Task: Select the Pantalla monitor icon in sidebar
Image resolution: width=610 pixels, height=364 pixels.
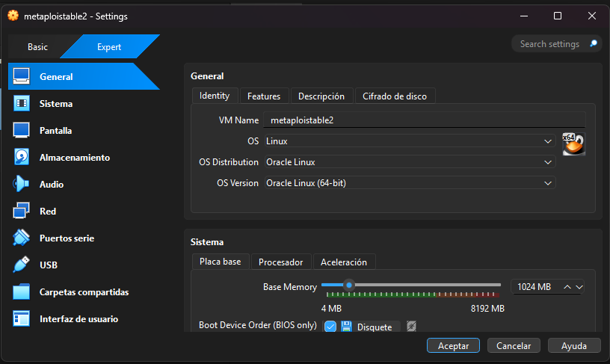Action: tap(22, 131)
